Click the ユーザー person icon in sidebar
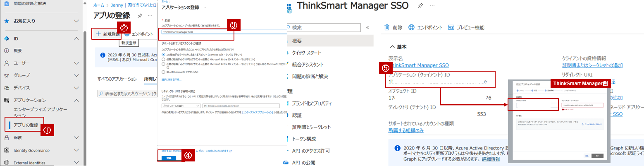 point(7,63)
